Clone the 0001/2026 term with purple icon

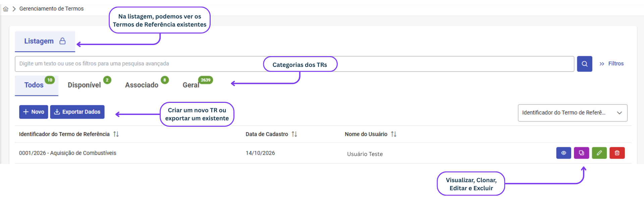click(582, 153)
